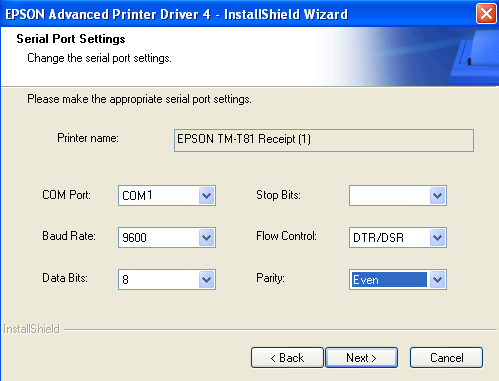Expand the empty Stop Bits dropdown arrow
This screenshot has height=381, width=499.
coord(437,196)
